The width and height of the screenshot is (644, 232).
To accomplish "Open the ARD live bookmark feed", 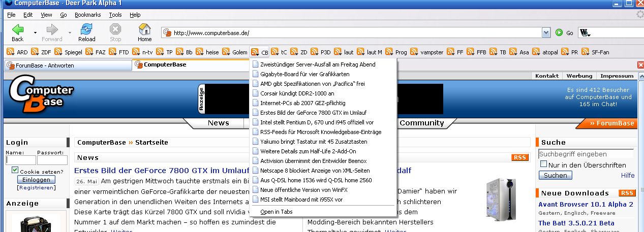I will point(18,52).
